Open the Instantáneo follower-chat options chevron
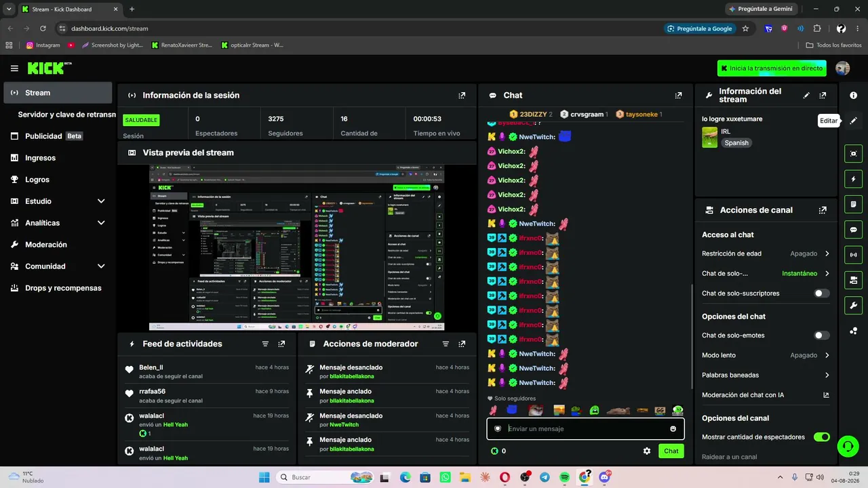 pos(827,274)
